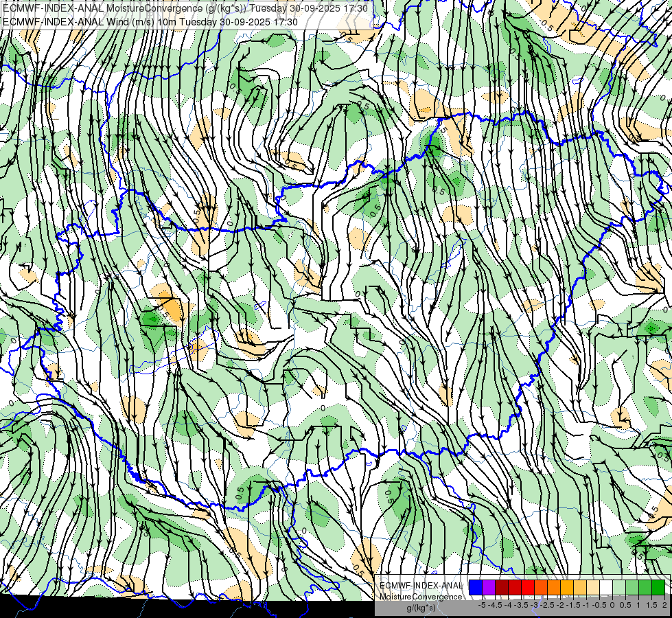Screen dimensions: 672x618
Task: Click the 1.5 tick label on the legend
Action: 652,605
